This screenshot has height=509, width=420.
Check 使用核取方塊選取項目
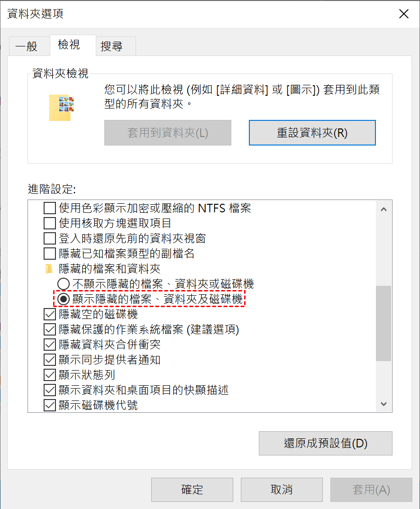click(x=50, y=223)
